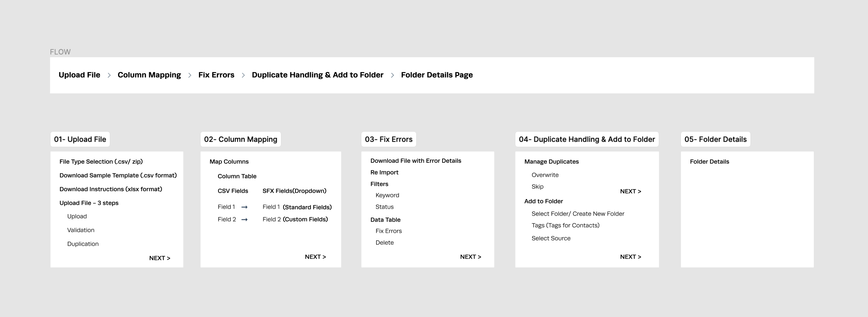Open SFX Fields(Dropdown) column header
Viewport: 868px width, 317px height.
coord(294,191)
